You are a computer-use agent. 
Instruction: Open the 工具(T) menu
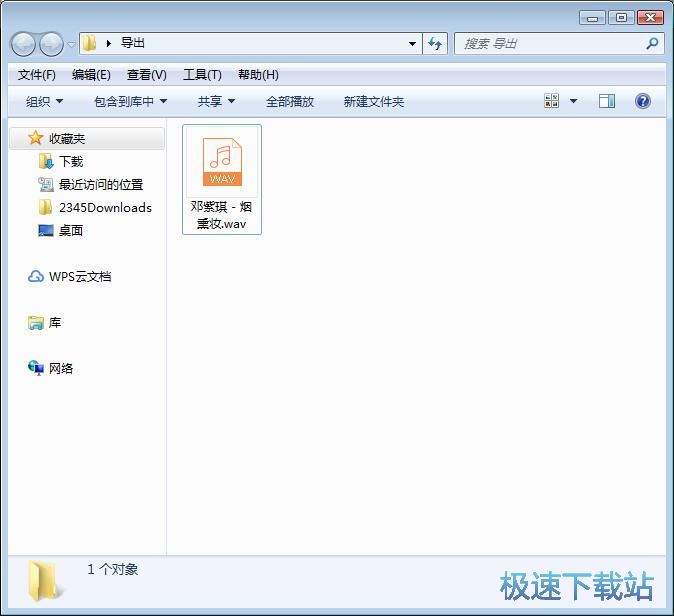[x=202, y=75]
